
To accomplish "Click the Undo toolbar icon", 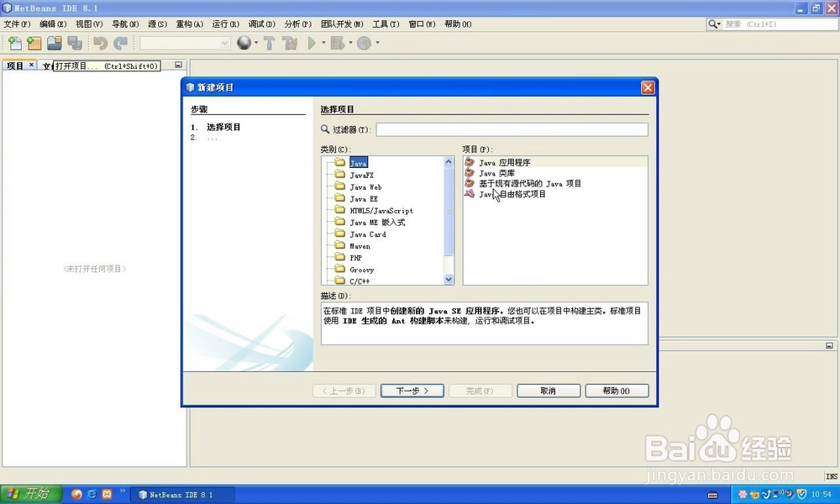I will (100, 43).
